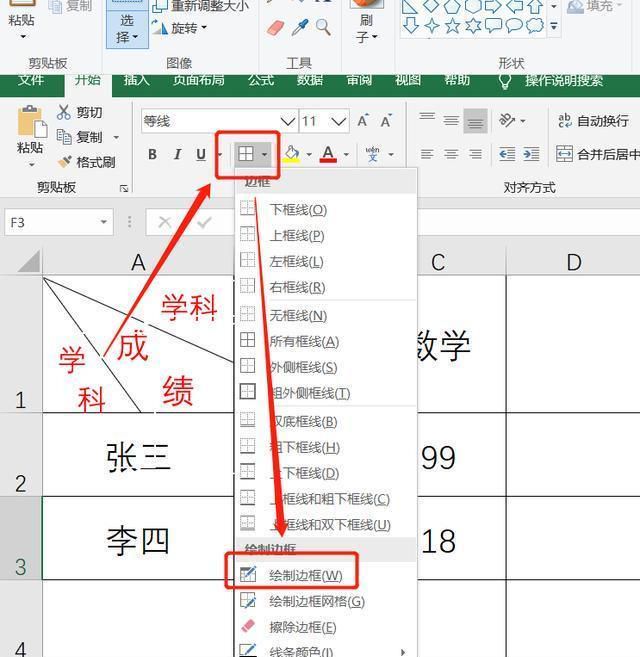The width and height of the screenshot is (640, 657).
Task: Select the cell containing 张三
Action: [x=138, y=455]
